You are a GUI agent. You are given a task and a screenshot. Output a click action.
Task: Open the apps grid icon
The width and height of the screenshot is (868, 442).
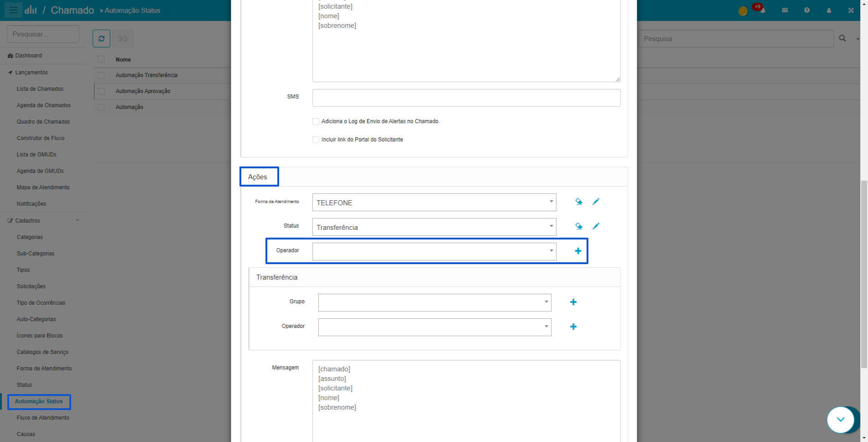coord(785,10)
